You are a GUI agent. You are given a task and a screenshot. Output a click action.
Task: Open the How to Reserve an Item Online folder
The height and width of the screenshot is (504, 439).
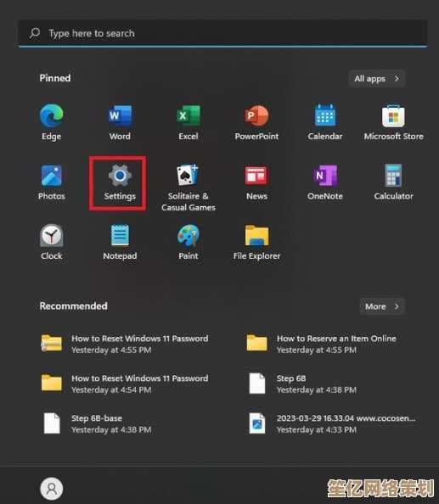pos(322,344)
